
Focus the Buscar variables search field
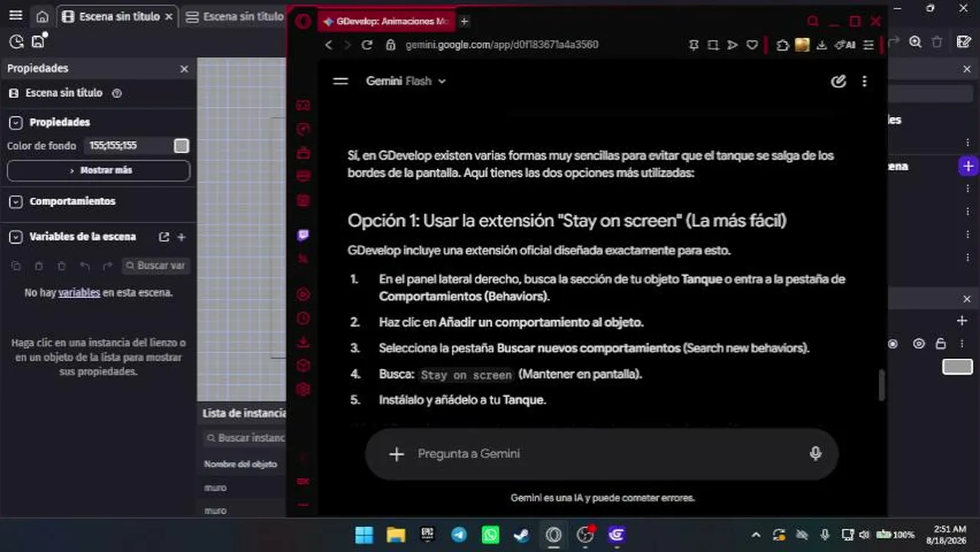pyautogui.click(x=155, y=265)
